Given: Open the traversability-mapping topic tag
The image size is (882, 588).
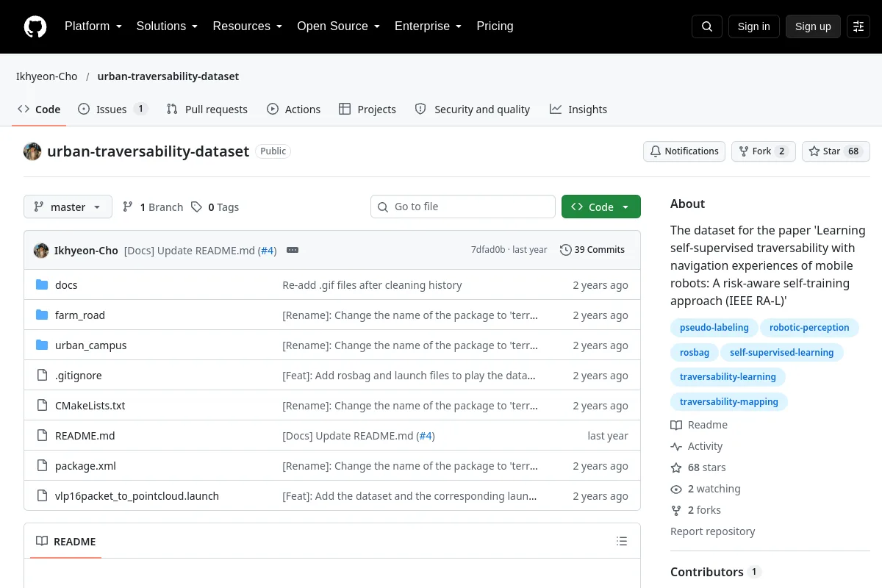Looking at the screenshot, I should point(729,402).
